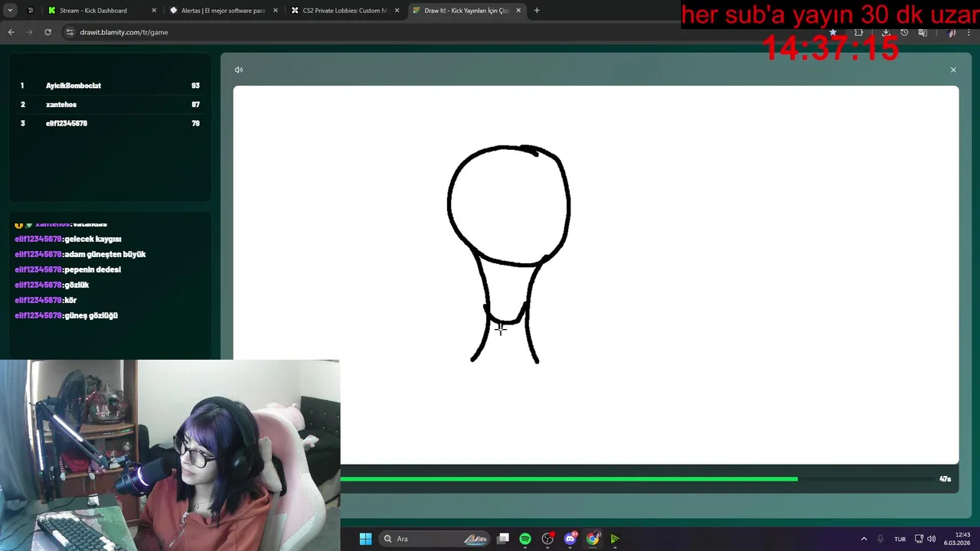The width and height of the screenshot is (980, 551).
Task: Select the '47s' countdown text
Action: (945, 479)
